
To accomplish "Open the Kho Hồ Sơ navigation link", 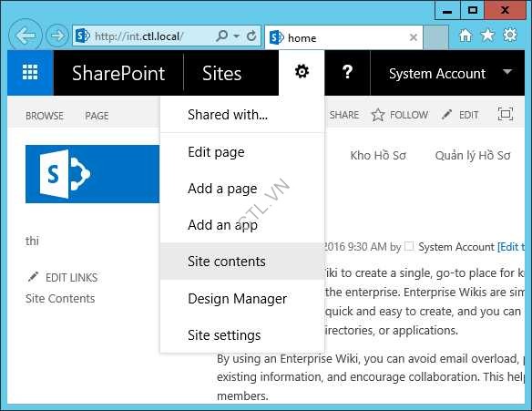I will 378,156.
